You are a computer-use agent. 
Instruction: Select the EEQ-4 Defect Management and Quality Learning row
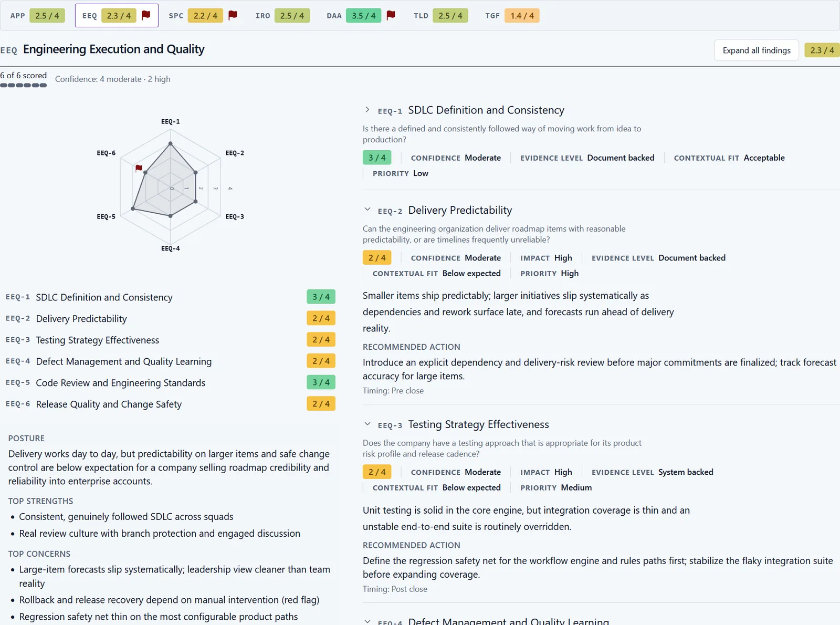point(170,361)
